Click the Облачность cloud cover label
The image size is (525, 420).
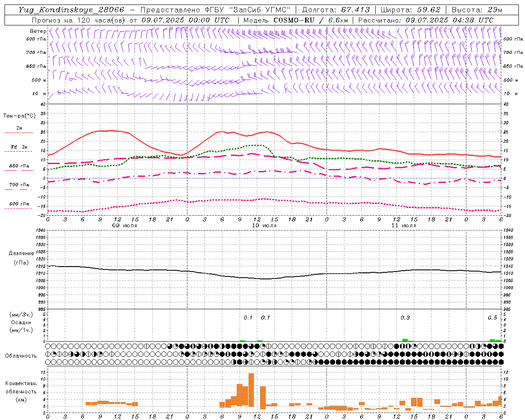(21, 356)
